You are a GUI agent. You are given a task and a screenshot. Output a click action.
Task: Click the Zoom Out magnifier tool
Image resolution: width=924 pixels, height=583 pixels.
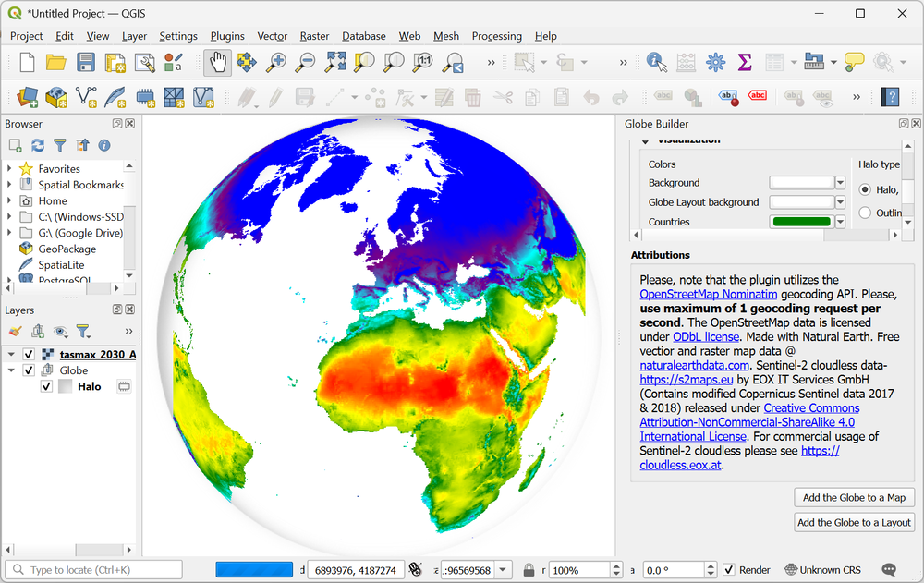305,62
